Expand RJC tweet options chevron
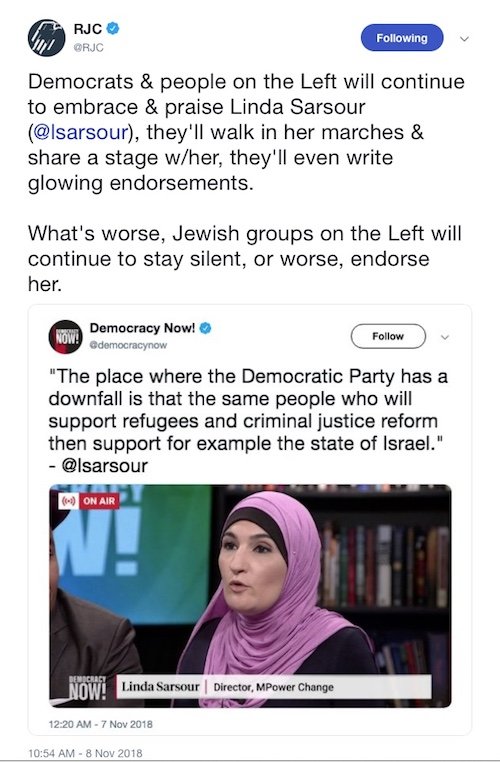The width and height of the screenshot is (500, 762). (465, 38)
